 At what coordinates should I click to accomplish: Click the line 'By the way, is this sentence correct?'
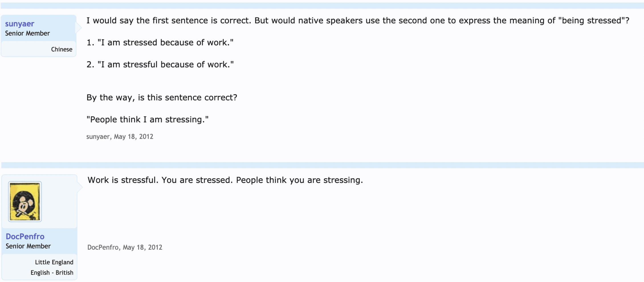coord(162,97)
